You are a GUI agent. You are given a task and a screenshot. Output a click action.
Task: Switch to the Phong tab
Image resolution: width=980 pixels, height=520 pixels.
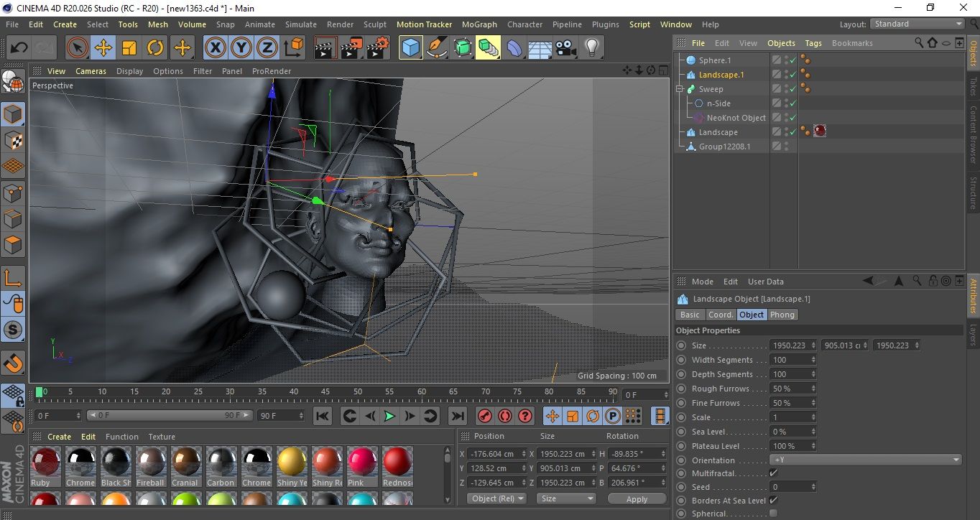[x=782, y=315]
